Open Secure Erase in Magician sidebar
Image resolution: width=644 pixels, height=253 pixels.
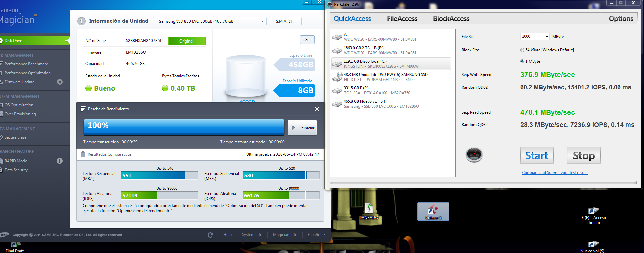(x=15, y=137)
